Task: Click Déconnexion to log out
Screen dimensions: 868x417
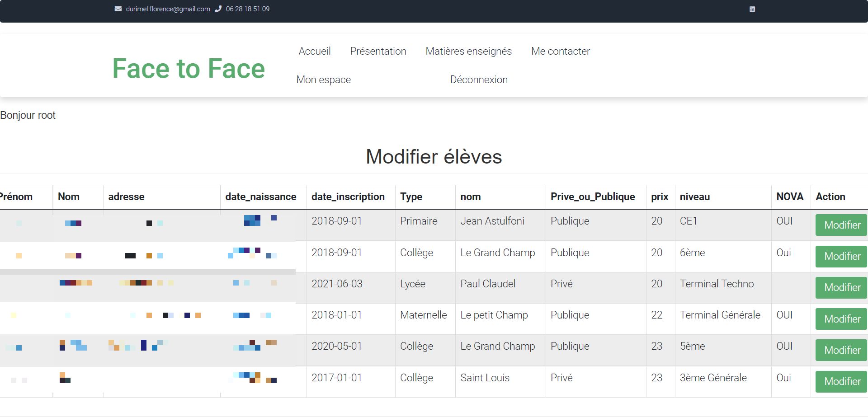Action: click(478, 80)
